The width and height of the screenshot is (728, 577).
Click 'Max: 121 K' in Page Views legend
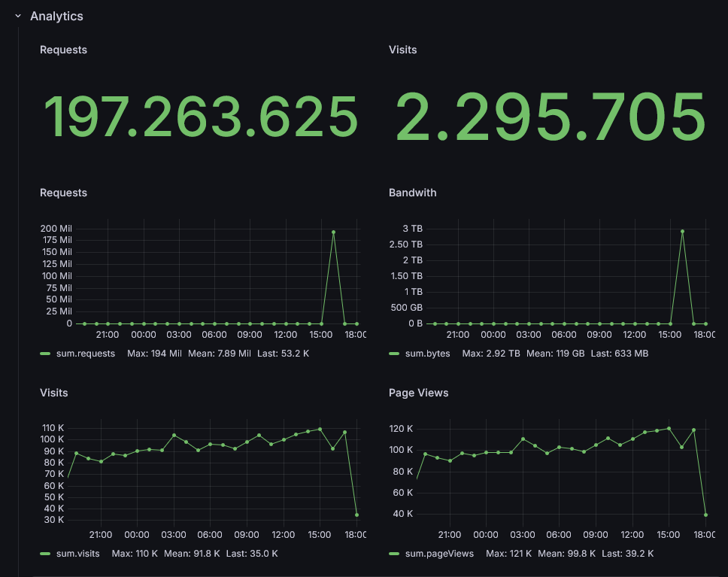pyautogui.click(x=509, y=554)
